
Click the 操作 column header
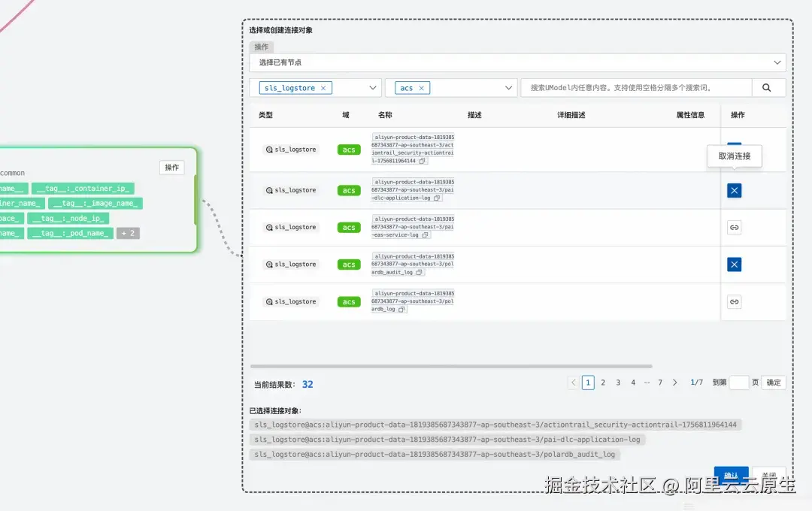point(738,115)
